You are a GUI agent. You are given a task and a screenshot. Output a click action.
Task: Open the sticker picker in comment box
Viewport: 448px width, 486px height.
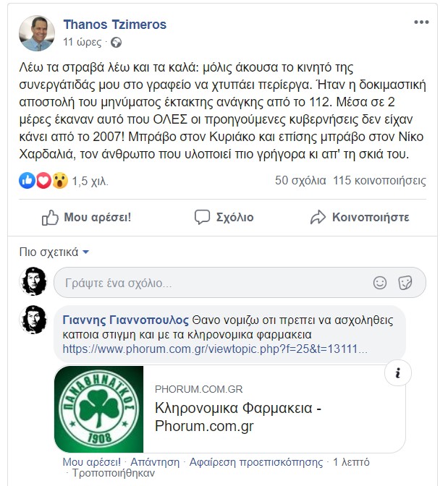tap(405, 283)
